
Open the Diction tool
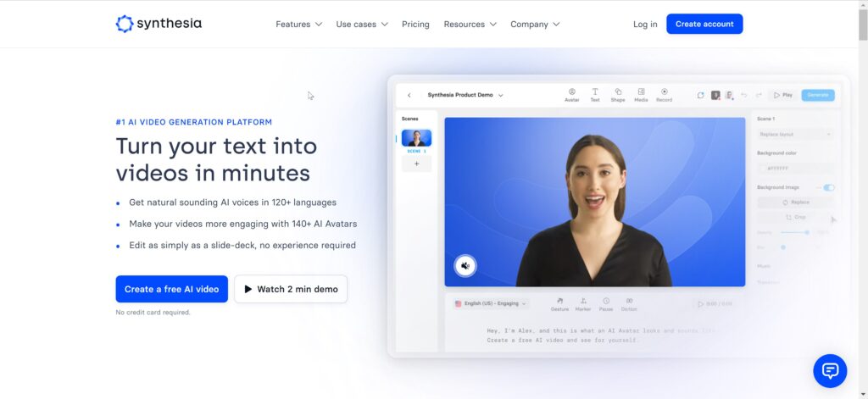tap(629, 304)
